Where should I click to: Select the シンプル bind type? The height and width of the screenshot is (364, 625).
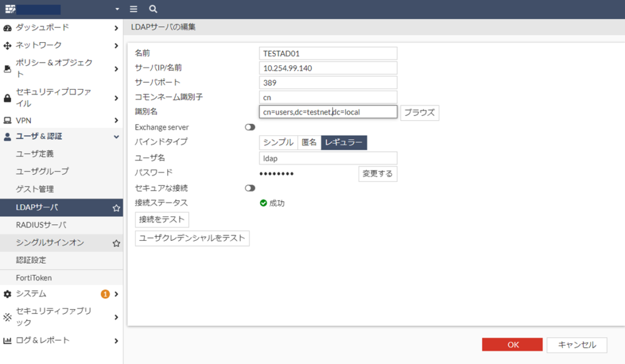pos(278,143)
